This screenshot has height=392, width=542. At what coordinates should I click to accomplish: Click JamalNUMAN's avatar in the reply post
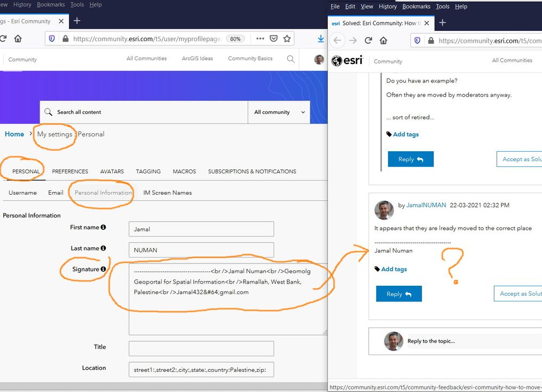click(x=384, y=210)
